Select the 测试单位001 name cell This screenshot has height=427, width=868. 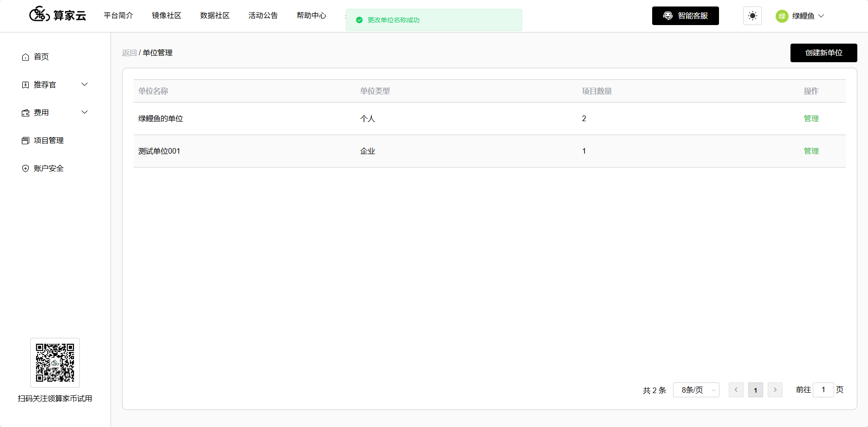point(159,151)
